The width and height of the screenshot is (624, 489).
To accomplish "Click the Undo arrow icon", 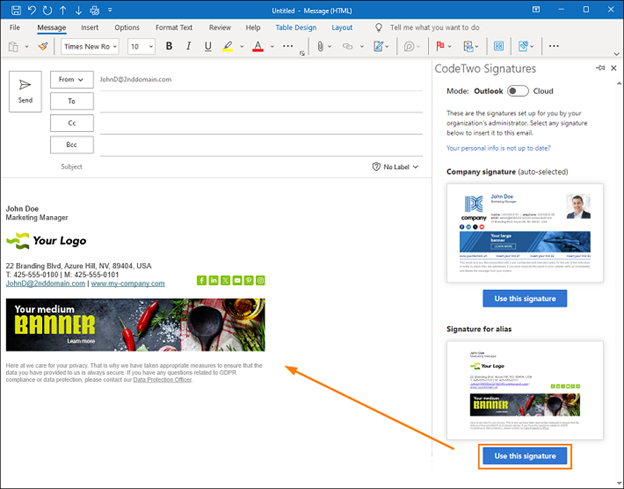I will pyautogui.click(x=32, y=10).
